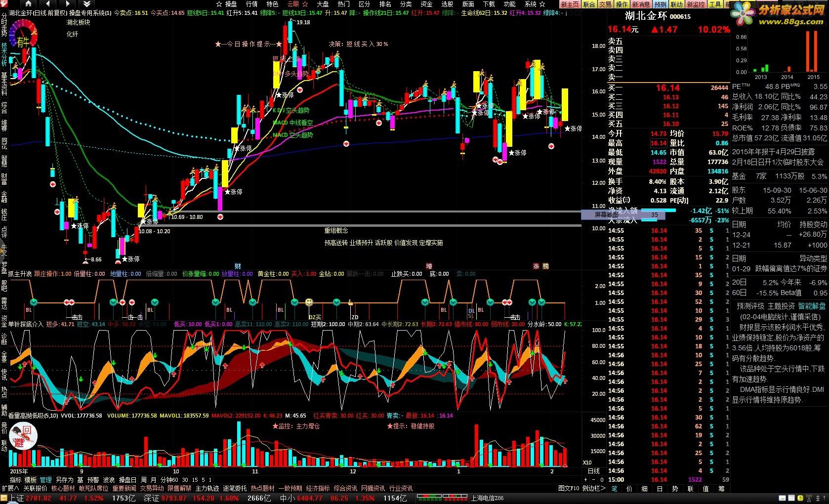Open the 核心题材 tab
The height and width of the screenshot is (504, 829).
click(x=63, y=488)
